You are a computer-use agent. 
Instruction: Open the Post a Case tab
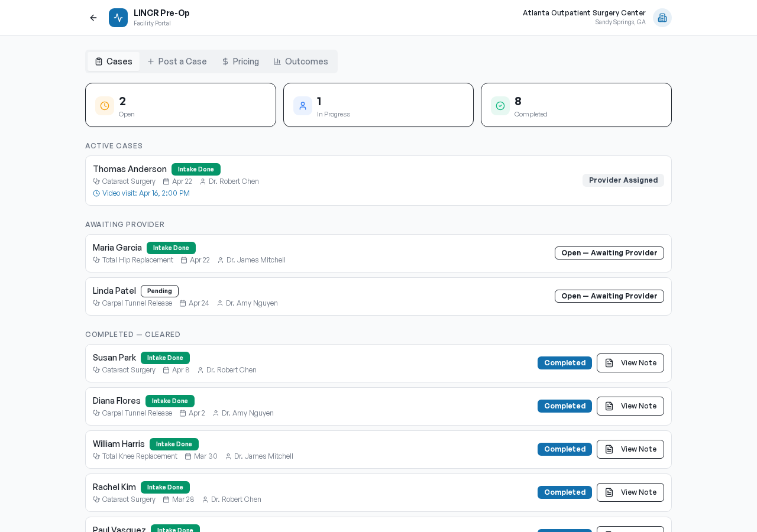click(x=177, y=61)
